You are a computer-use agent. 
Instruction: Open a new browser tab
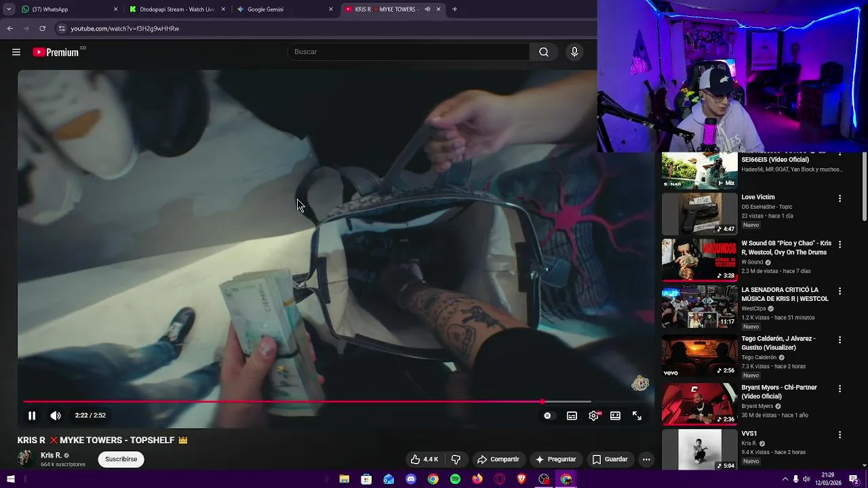454,9
